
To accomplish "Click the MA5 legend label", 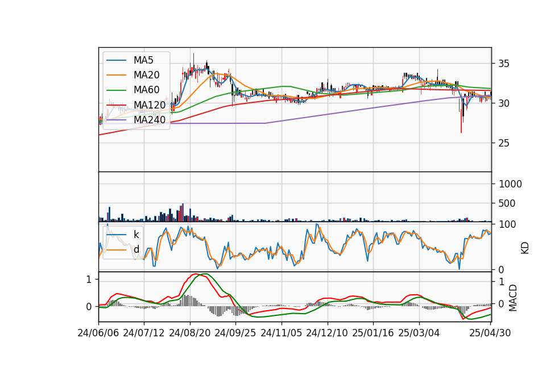I will (143, 60).
